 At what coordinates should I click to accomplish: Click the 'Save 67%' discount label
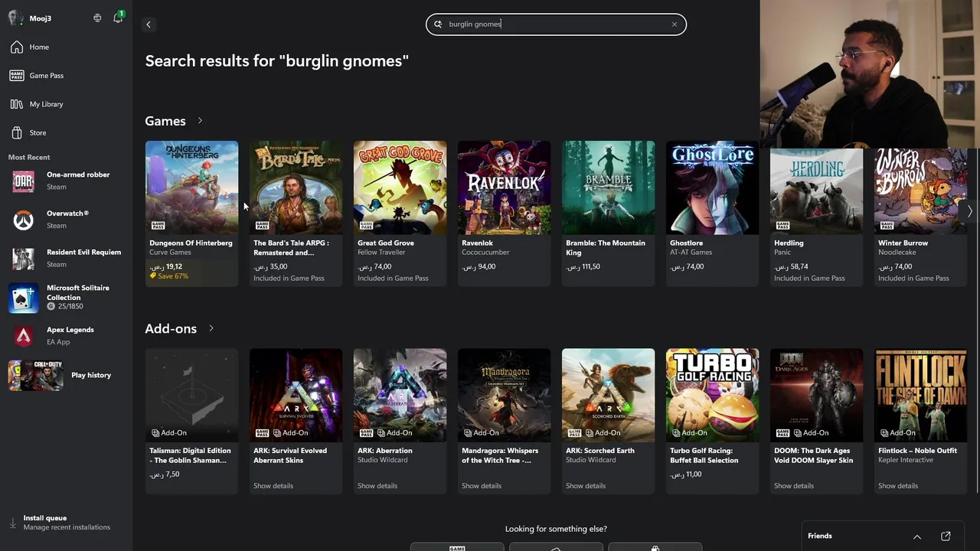coord(169,276)
